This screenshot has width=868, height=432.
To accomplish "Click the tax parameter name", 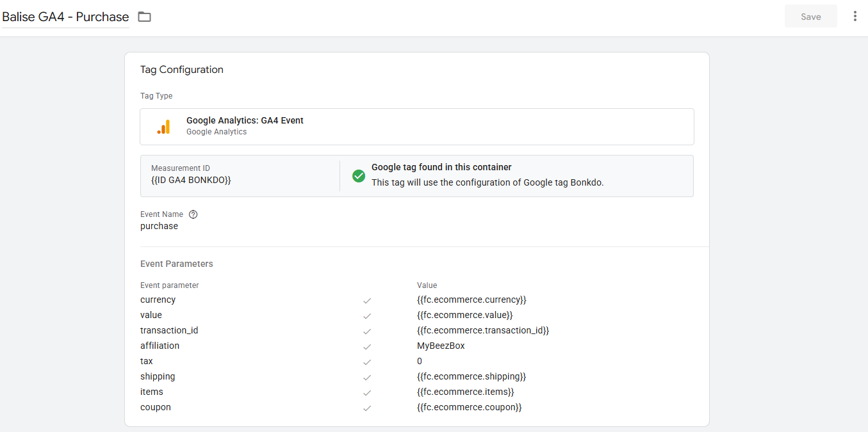I will pos(147,361).
